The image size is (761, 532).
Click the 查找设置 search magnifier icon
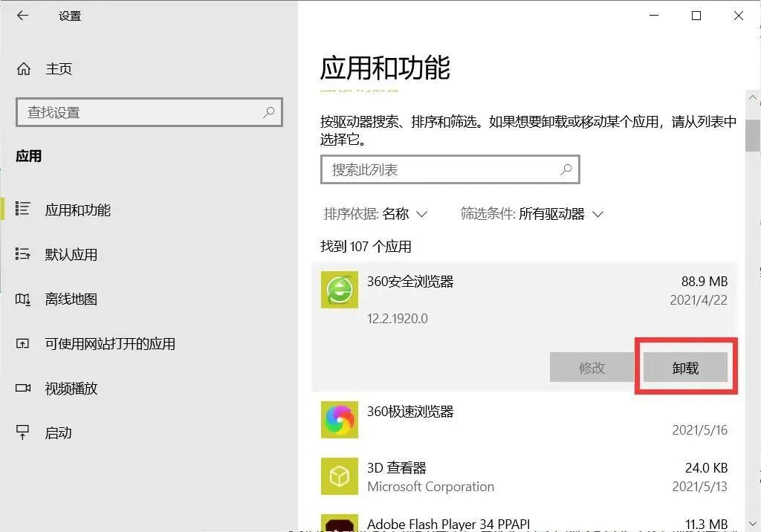(268, 113)
